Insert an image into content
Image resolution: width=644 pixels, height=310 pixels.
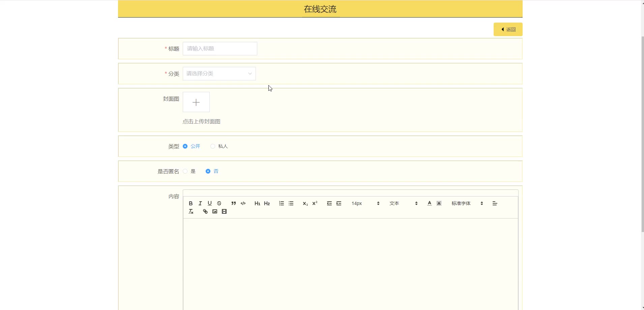(x=215, y=211)
